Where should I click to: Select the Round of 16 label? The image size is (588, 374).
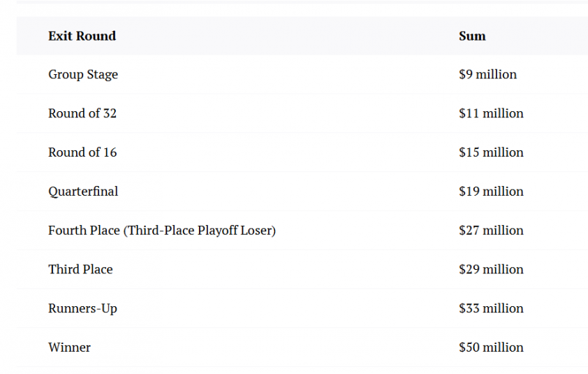click(82, 152)
